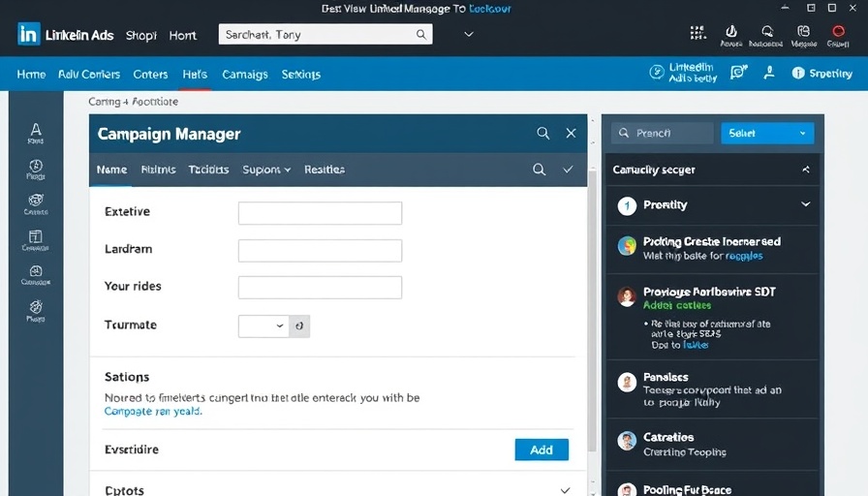Switch to the Reaitles tab
868x496 pixels.
click(324, 170)
